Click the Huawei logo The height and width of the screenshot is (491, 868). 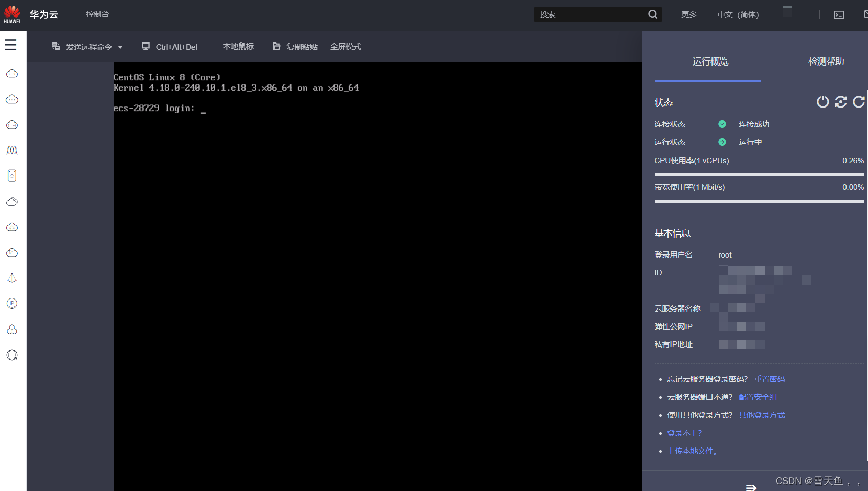coord(12,14)
